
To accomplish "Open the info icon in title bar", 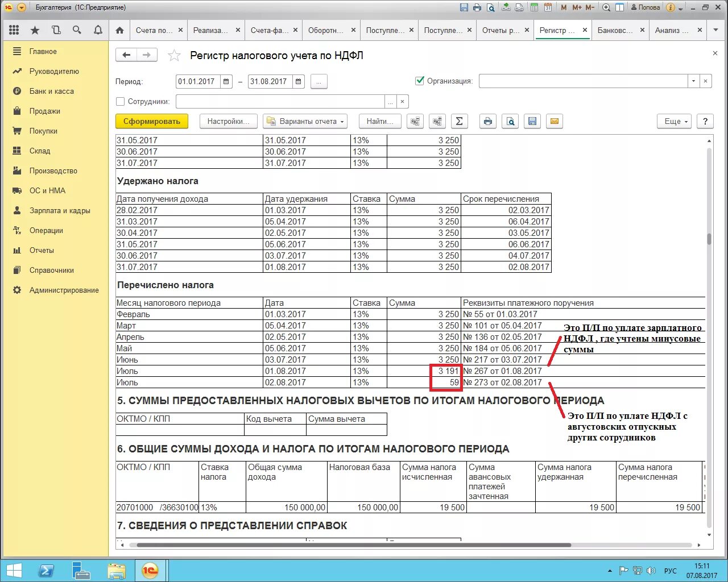I will (670, 7).
